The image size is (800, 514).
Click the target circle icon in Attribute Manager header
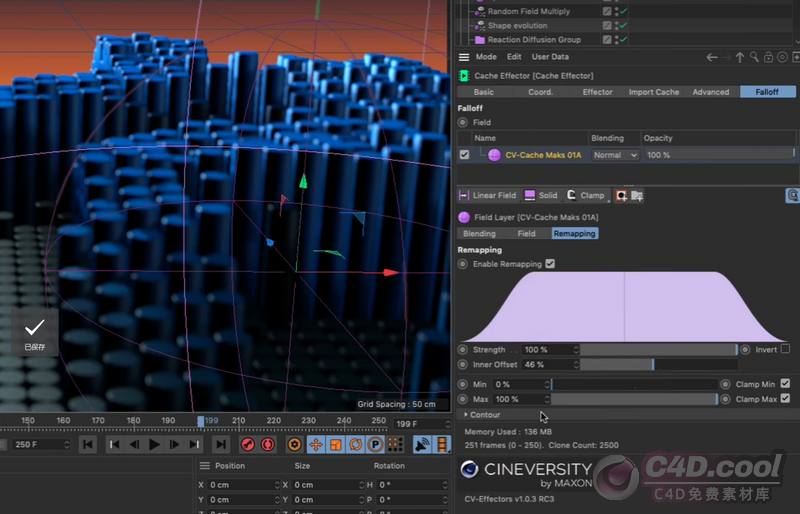782,57
